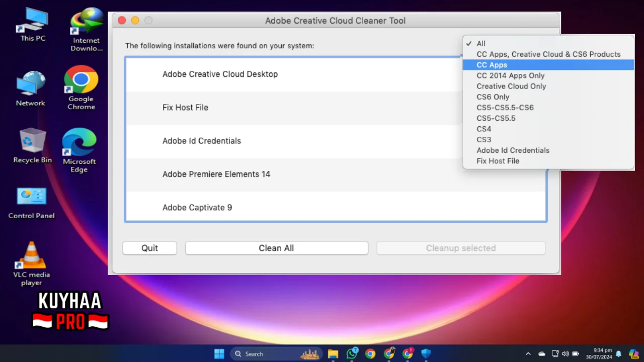The width and height of the screenshot is (644, 362).
Task: Click the 'following installations were found' label
Action: coord(220,46)
